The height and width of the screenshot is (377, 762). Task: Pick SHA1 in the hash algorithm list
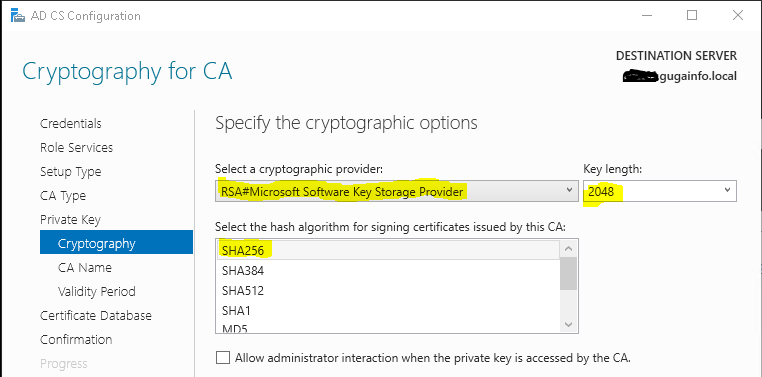(x=388, y=310)
